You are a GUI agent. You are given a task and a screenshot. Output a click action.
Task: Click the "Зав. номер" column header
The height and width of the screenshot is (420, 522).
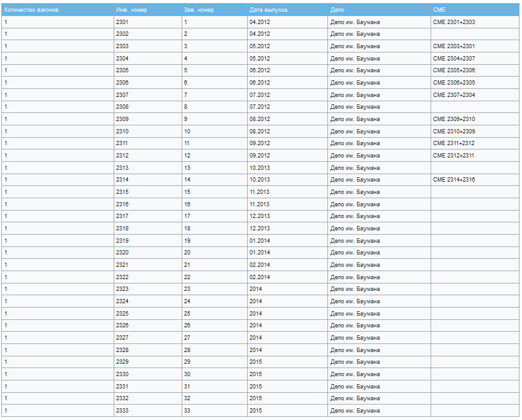tap(198, 10)
